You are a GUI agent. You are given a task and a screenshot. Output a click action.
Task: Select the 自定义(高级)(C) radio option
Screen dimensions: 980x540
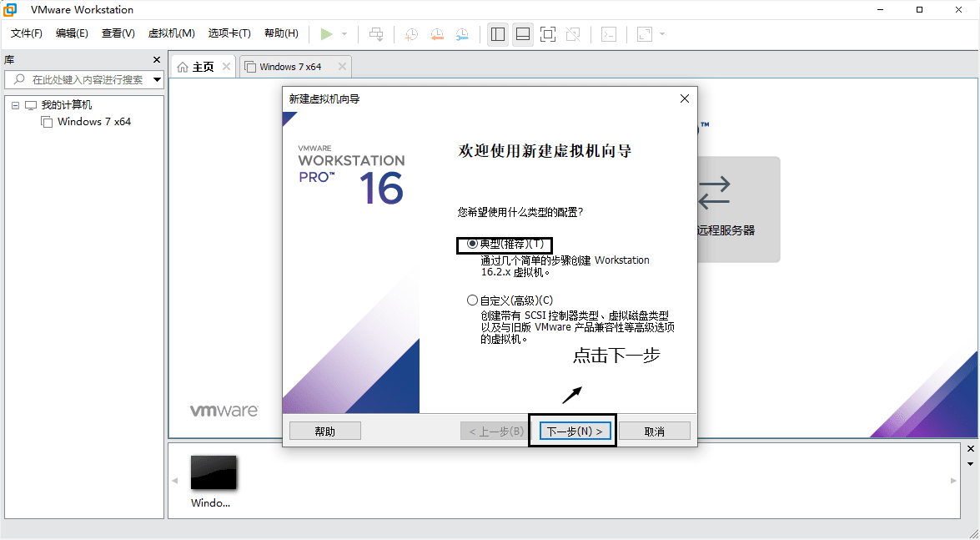pos(473,300)
